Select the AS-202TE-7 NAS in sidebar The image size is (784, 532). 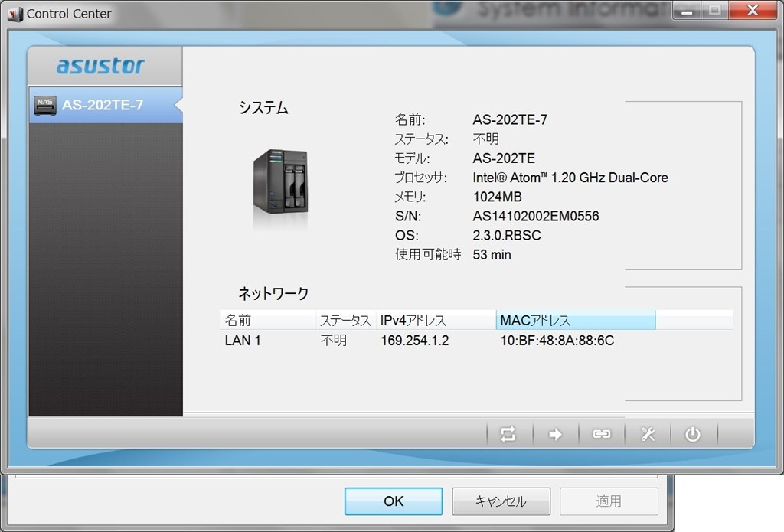pos(106,105)
